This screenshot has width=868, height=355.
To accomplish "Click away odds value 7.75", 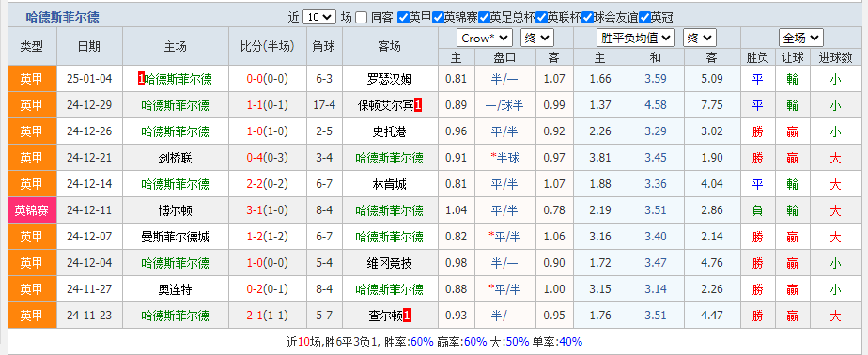I will (x=712, y=104).
